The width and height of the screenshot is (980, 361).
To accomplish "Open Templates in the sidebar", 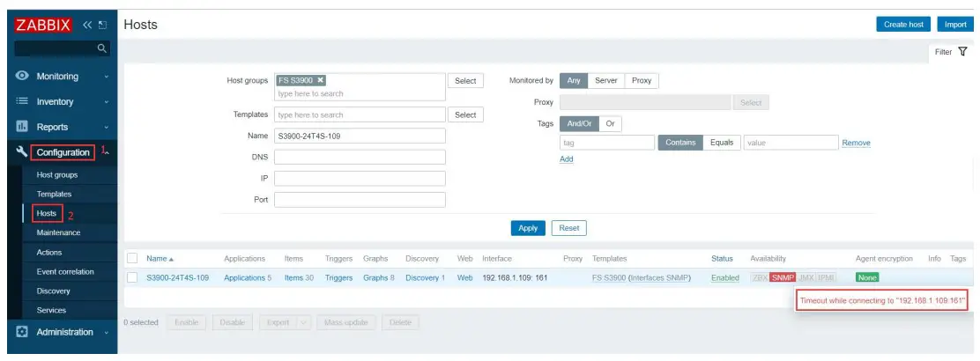I will 54,195.
